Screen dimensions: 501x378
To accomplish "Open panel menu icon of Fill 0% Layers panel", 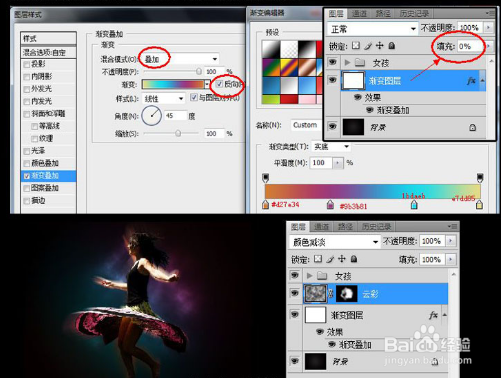I will click(490, 13).
